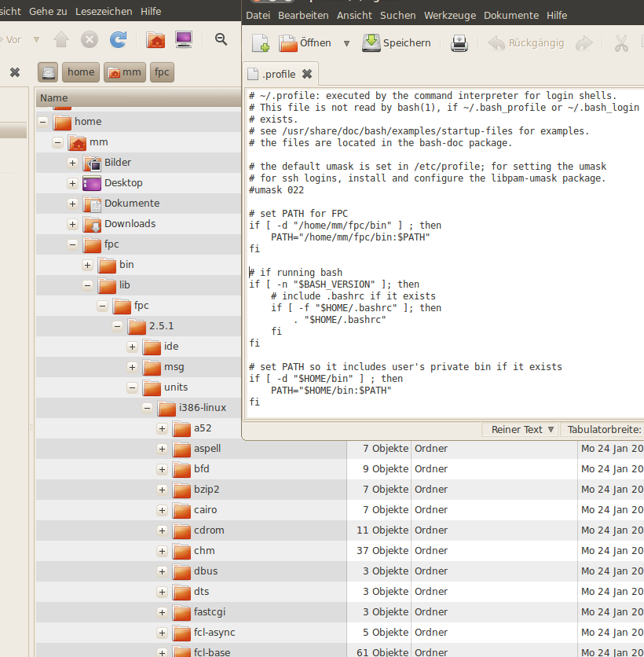Image resolution: width=644 pixels, height=657 pixels.
Task: Click the Speichern button
Action: pos(397,43)
